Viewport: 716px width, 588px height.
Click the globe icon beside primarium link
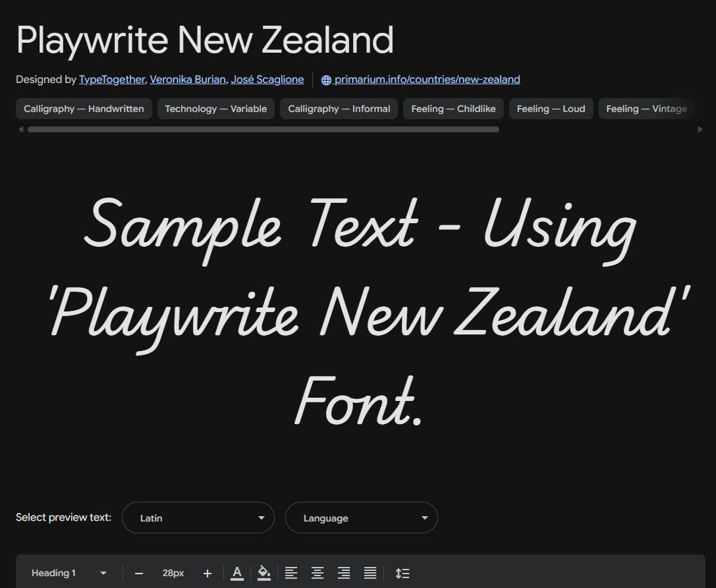point(326,80)
